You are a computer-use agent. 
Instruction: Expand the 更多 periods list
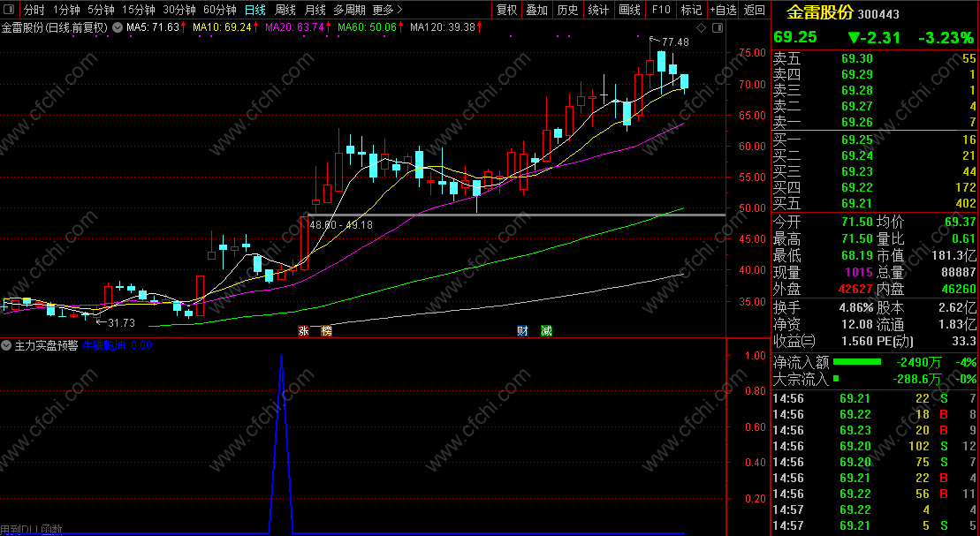tap(387, 10)
